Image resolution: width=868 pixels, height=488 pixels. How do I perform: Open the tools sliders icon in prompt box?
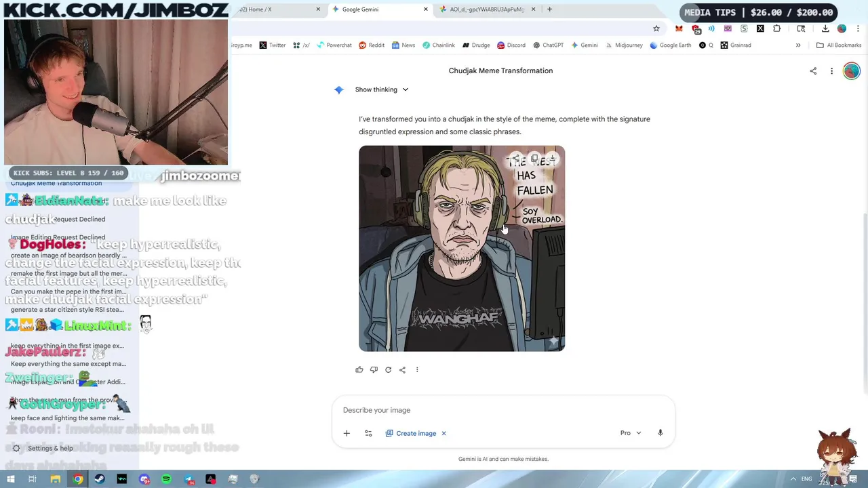tap(368, 433)
